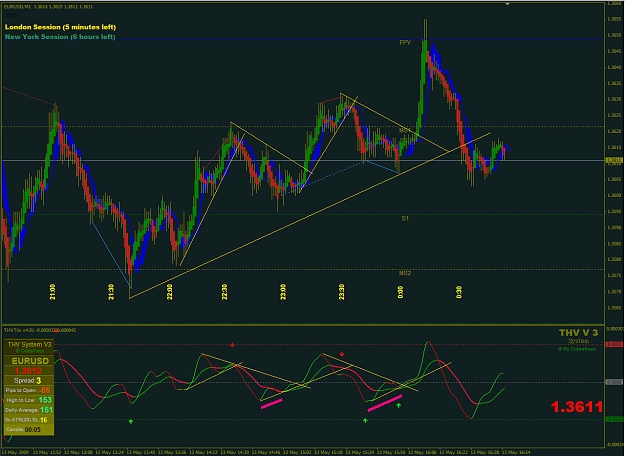Click the ATR(20) SL 16 row

tap(29, 420)
